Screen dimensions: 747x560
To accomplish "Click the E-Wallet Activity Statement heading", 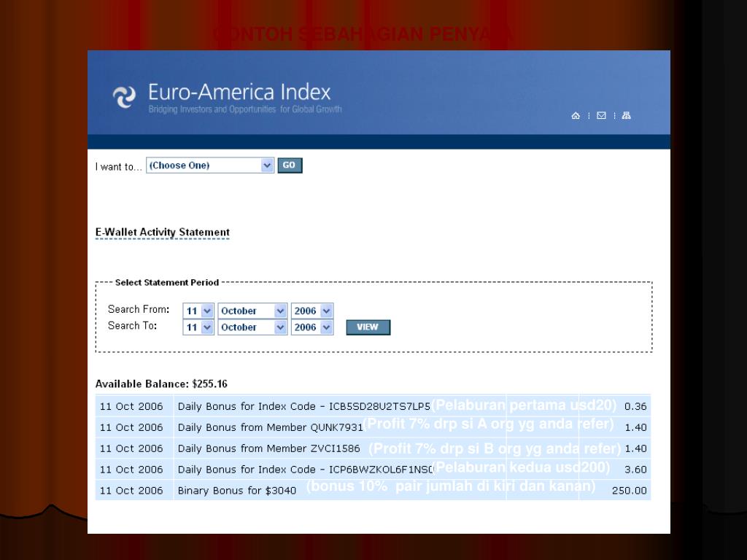I will pyautogui.click(x=163, y=233).
